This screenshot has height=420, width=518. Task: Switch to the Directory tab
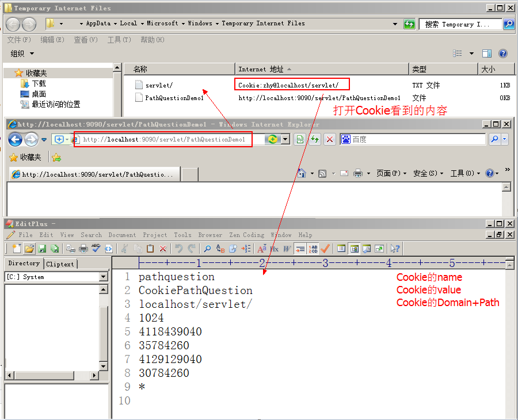(x=24, y=263)
